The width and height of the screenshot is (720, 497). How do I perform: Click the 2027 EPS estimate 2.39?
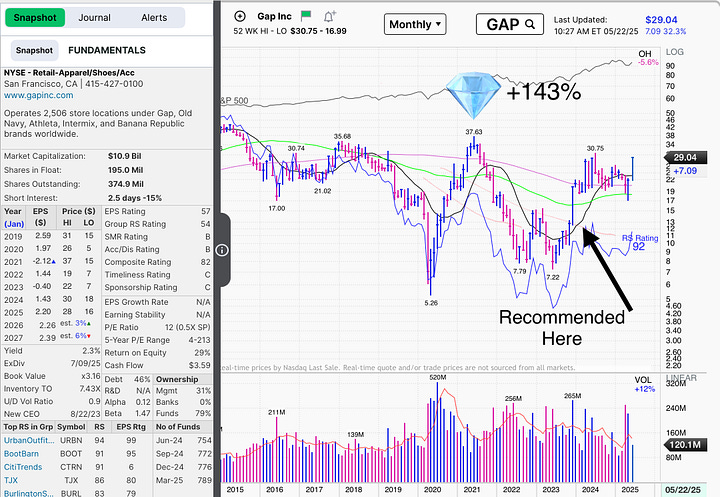tap(47, 338)
